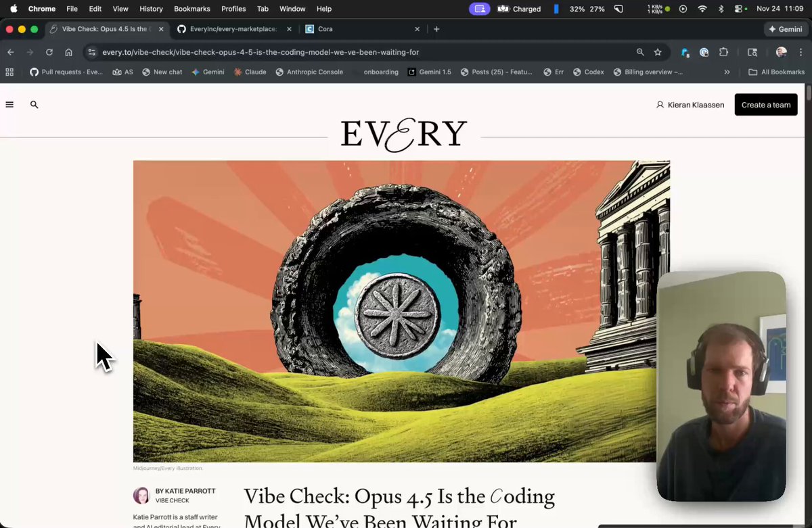Open the New chat bookmark
Image resolution: width=812 pixels, height=528 pixels.
tap(162, 72)
